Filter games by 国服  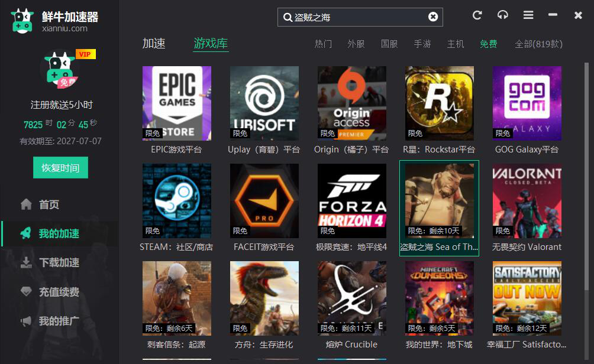(x=389, y=44)
